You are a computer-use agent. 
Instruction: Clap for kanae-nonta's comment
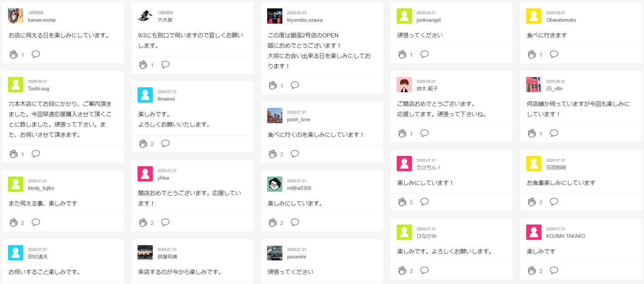click(x=14, y=55)
